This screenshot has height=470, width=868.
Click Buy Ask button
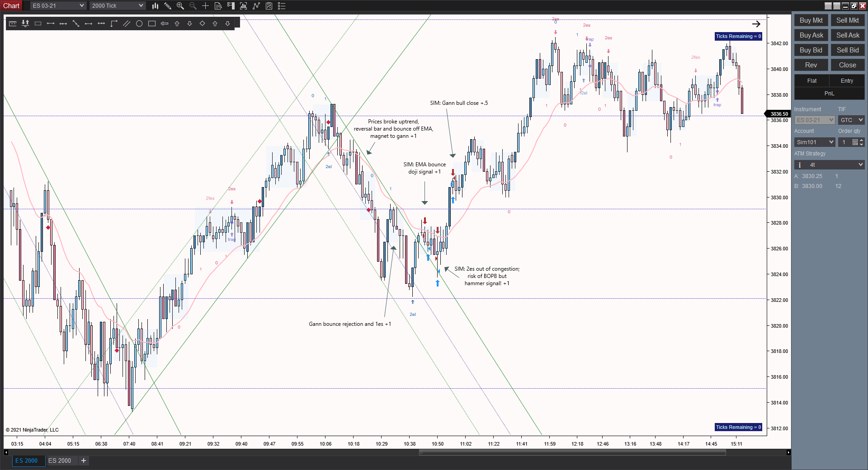click(811, 35)
